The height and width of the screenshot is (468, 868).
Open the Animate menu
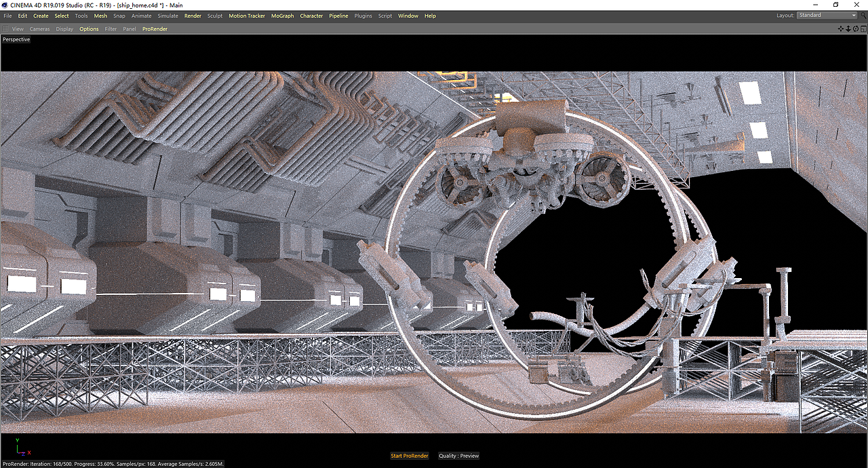coord(142,16)
